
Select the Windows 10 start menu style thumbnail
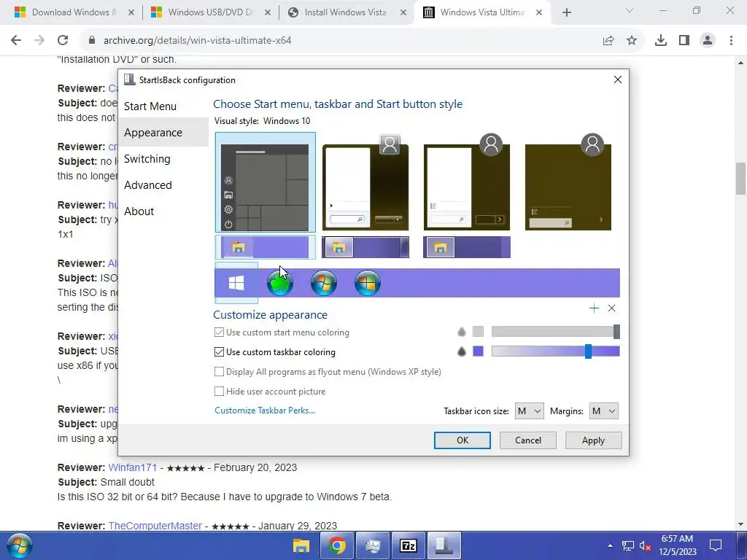pos(266,182)
